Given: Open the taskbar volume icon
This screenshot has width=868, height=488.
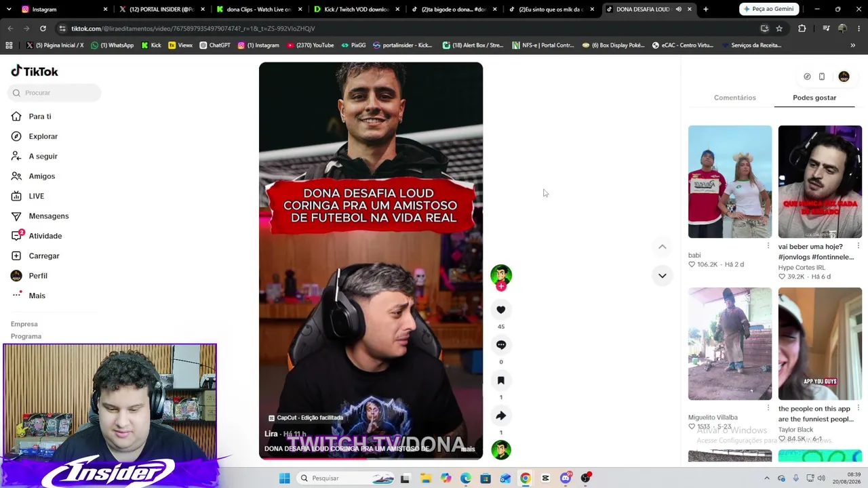Looking at the screenshot, I should (821, 479).
